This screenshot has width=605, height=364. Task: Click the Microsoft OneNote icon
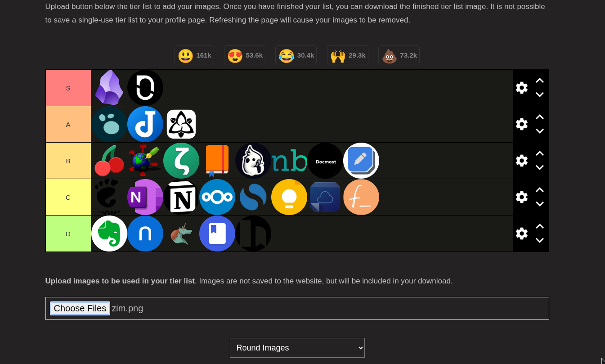(145, 197)
